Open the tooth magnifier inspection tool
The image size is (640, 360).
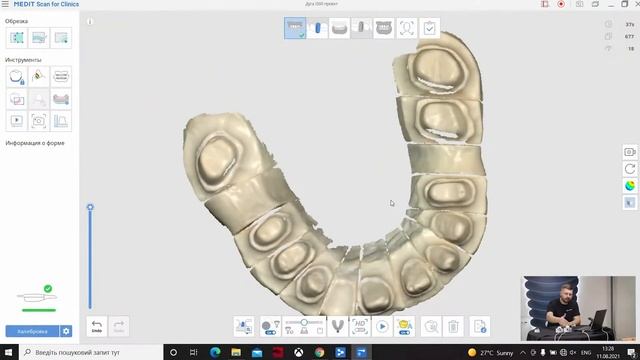(x=431, y=327)
